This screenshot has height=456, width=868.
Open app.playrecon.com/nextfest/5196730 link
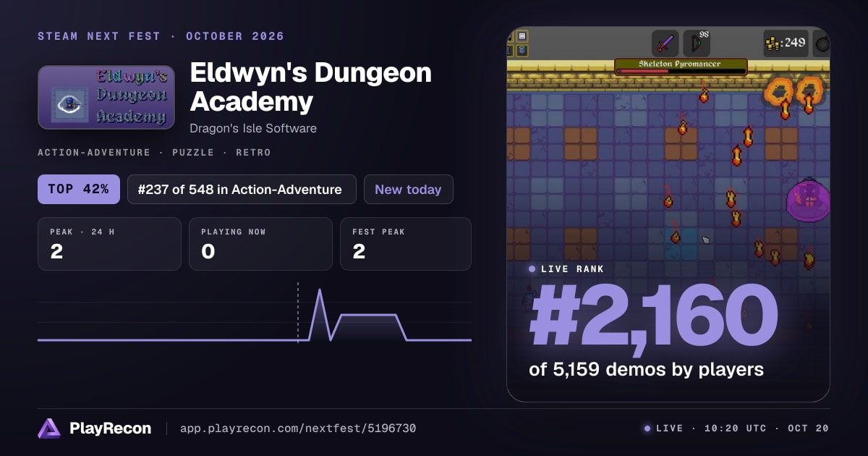tap(297, 428)
